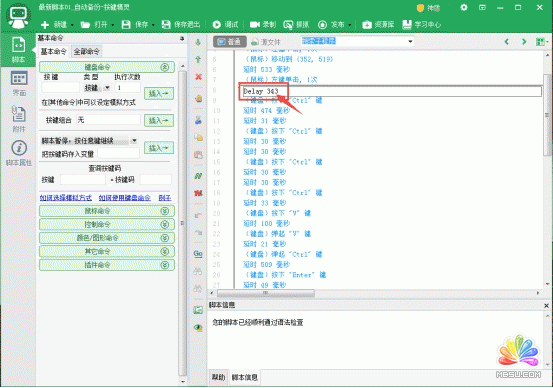This screenshot has height=388, width=553.
Task: Click the green picture icon above the eye icon
Action: pos(198,310)
